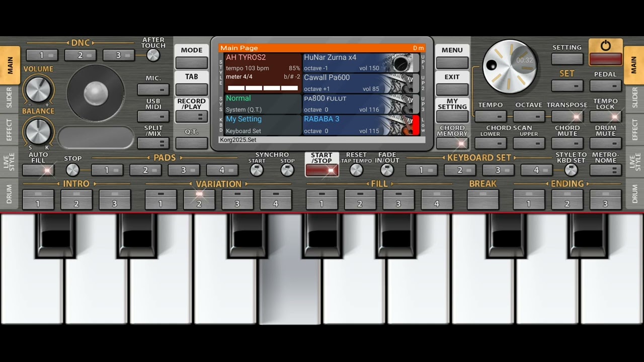Click the Chord Scan UPPER button
This screenshot has height=362, width=644.
click(529, 143)
